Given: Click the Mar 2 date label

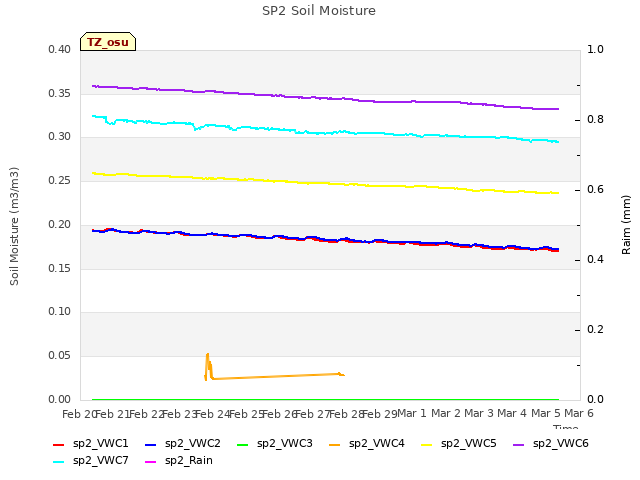Looking at the screenshot, I should tap(446, 414).
